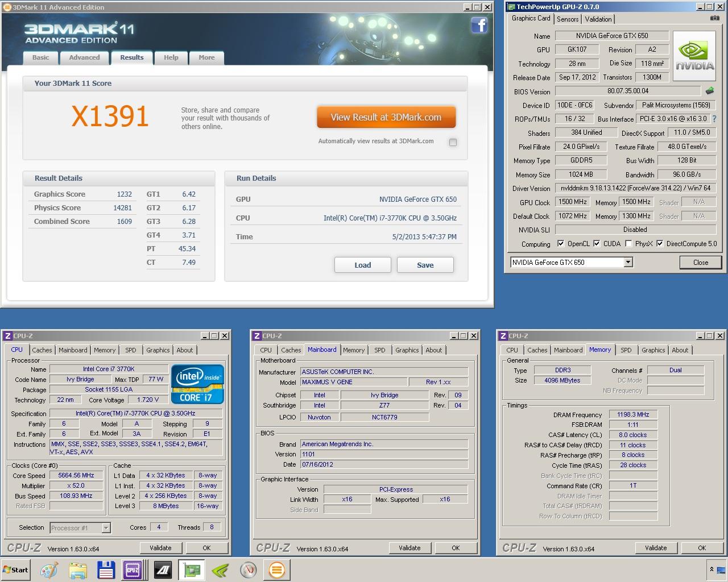Open About tab in left CPU-Z window
This screenshot has height=582, width=728.
[185, 350]
